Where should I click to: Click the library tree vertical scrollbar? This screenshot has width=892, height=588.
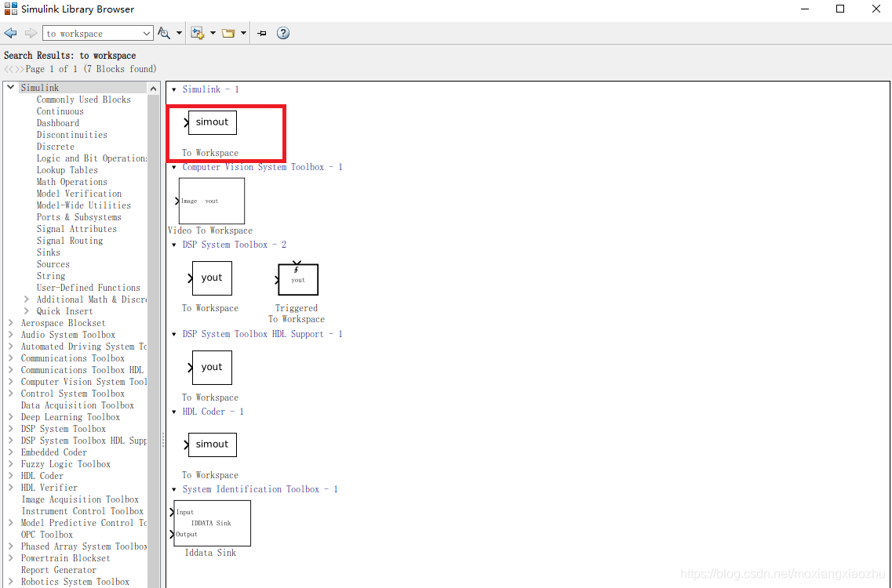(x=153, y=340)
